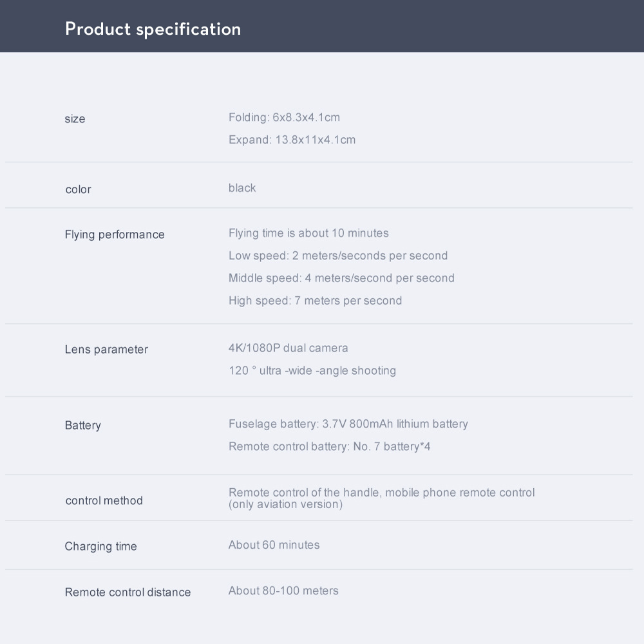644x644 pixels.
Task: Click the 120° ultra-wide-angle shooting text
Action: (312, 370)
